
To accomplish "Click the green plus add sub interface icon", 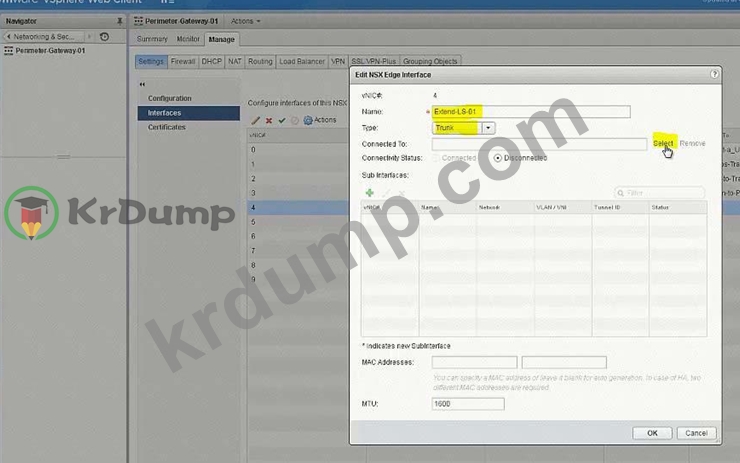I will point(370,193).
